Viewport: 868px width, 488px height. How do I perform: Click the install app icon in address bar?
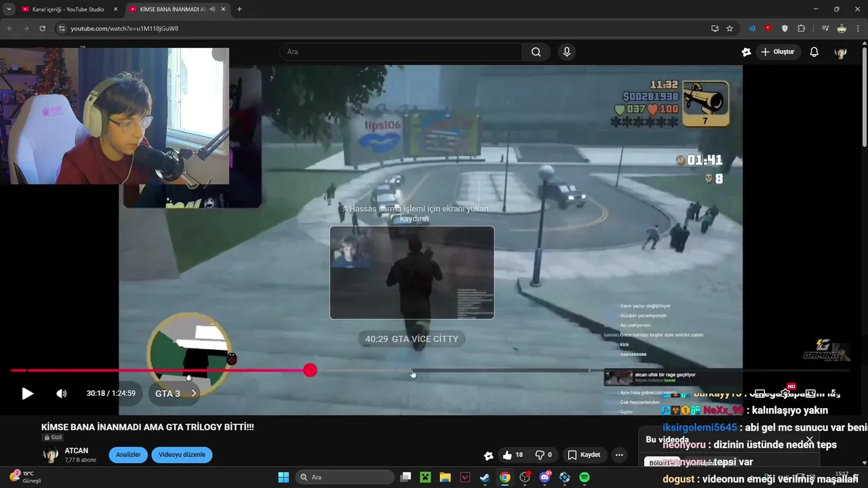715,28
